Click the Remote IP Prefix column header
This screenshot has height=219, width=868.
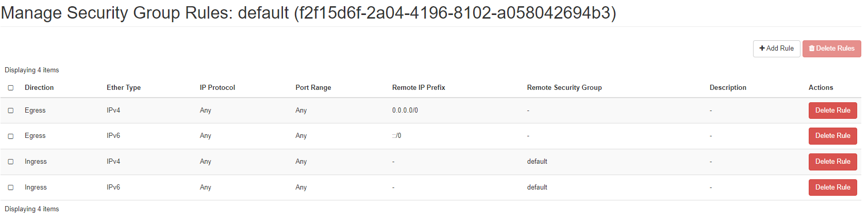(419, 88)
